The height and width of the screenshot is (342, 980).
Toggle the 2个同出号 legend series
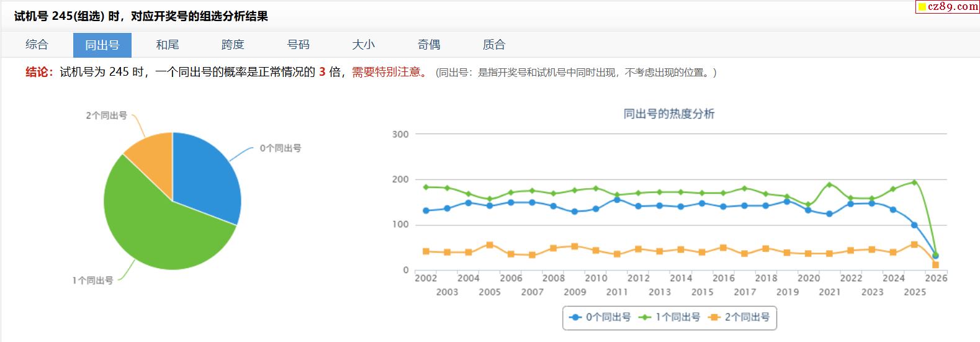click(x=739, y=317)
